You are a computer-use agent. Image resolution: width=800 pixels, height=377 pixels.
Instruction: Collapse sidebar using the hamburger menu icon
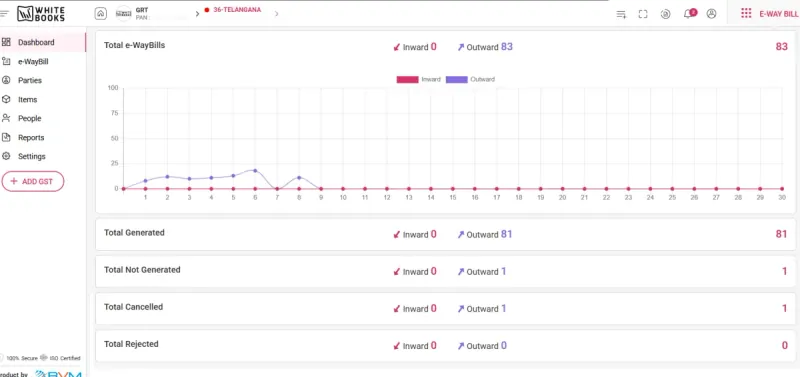pyautogui.click(x=5, y=14)
